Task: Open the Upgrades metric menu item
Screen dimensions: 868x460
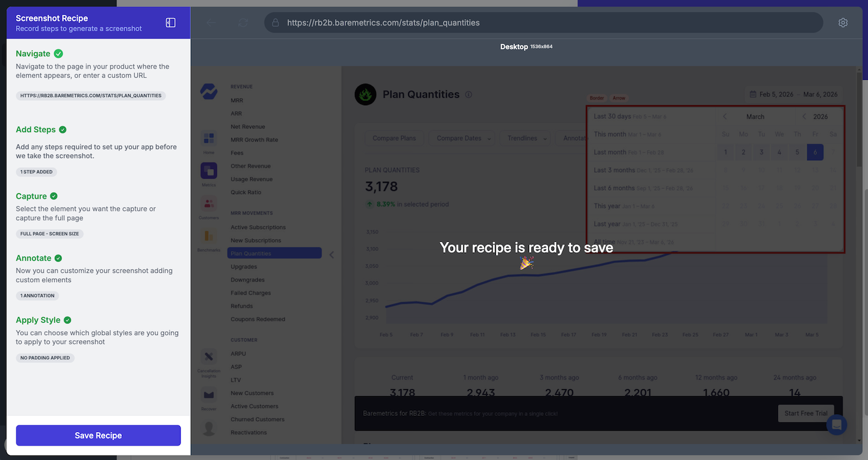Action: pyautogui.click(x=244, y=267)
